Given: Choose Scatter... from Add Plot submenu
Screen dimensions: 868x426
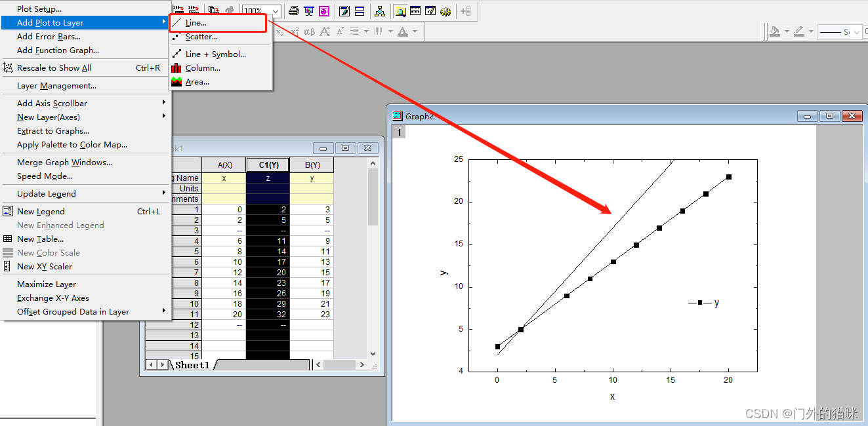Looking at the screenshot, I should point(221,37).
